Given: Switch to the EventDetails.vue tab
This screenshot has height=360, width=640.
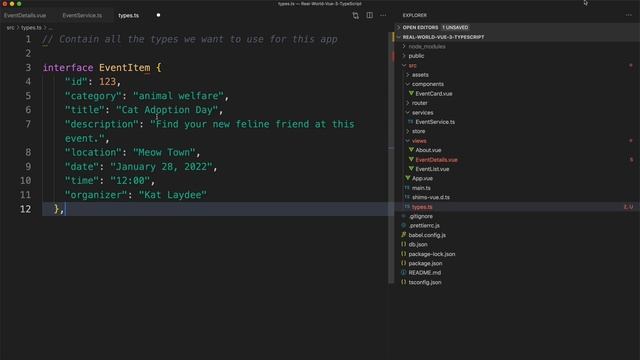Looking at the screenshot, I should click(25, 16).
